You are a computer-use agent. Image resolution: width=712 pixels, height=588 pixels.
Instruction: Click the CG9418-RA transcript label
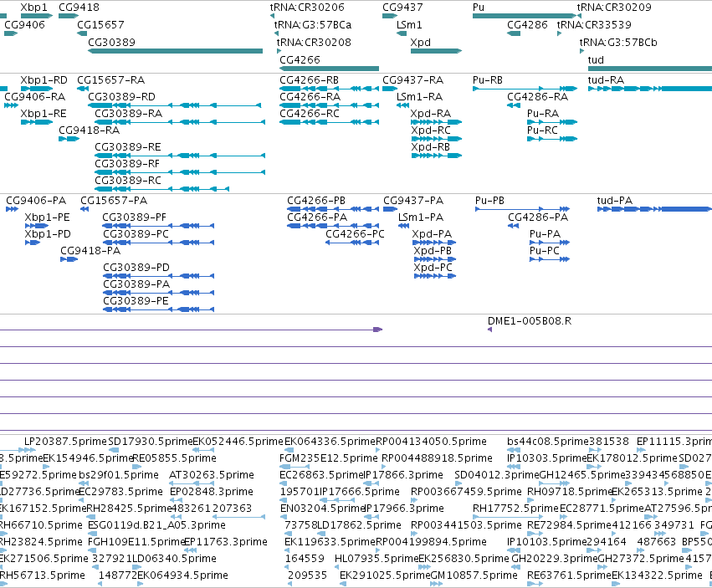click(x=89, y=130)
